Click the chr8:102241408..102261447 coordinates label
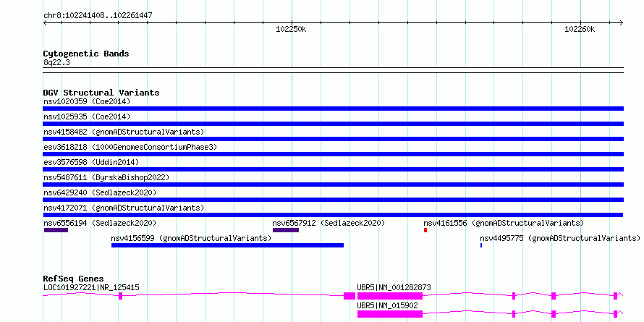 [x=98, y=16]
